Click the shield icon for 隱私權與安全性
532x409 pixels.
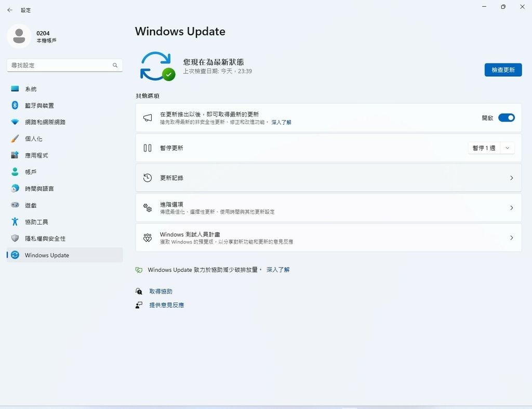15,238
